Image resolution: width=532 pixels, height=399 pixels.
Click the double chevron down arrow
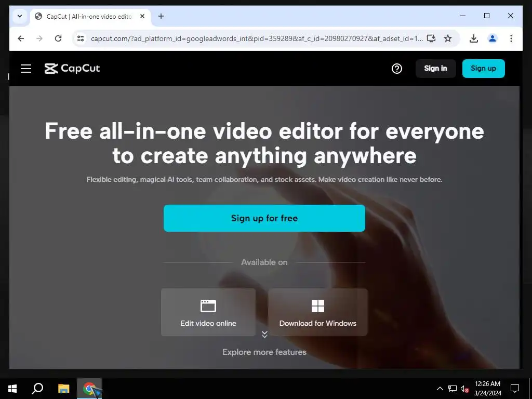pos(264,334)
